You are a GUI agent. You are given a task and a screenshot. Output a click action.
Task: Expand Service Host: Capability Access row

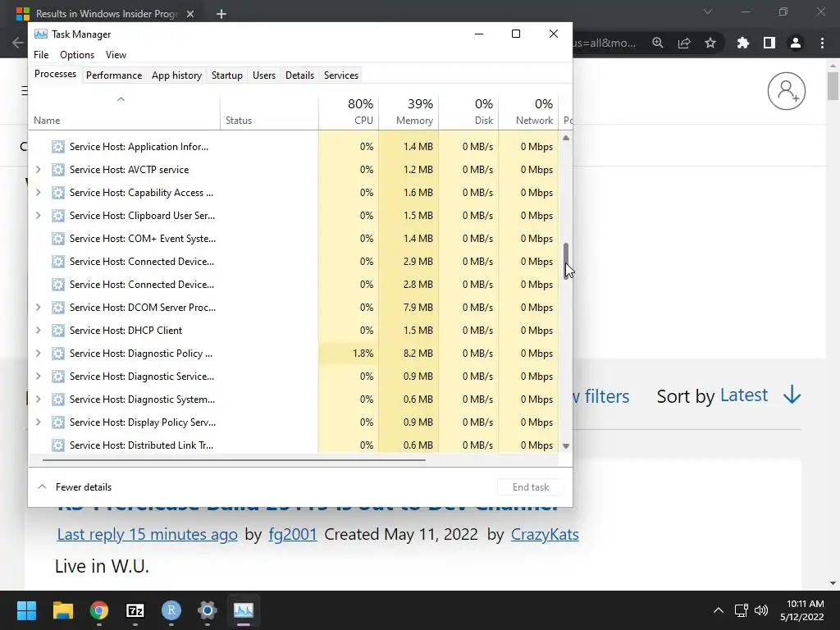click(x=38, y=193)
